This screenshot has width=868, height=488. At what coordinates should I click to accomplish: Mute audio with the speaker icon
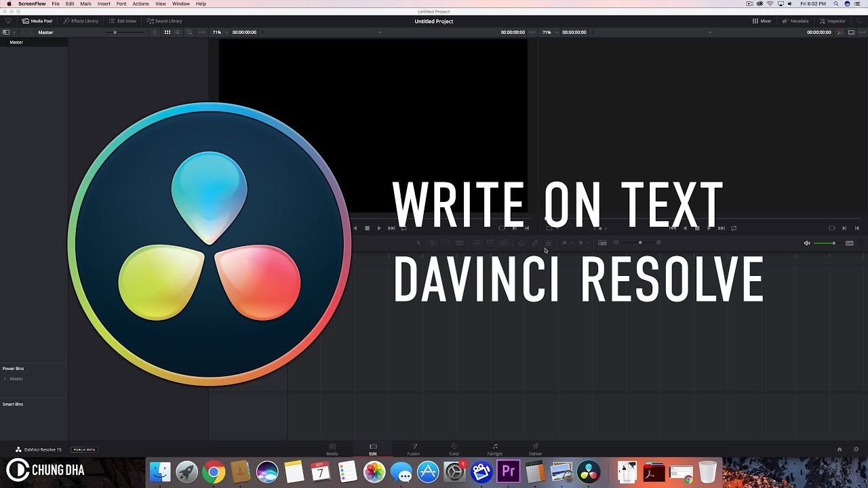point(807,243)
